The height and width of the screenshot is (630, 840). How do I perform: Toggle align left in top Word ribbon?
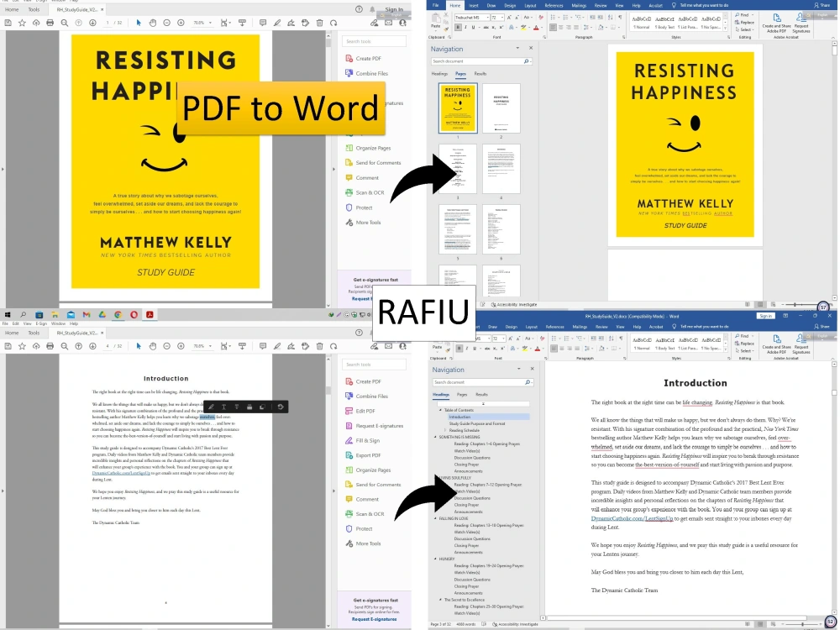[553, 28]
